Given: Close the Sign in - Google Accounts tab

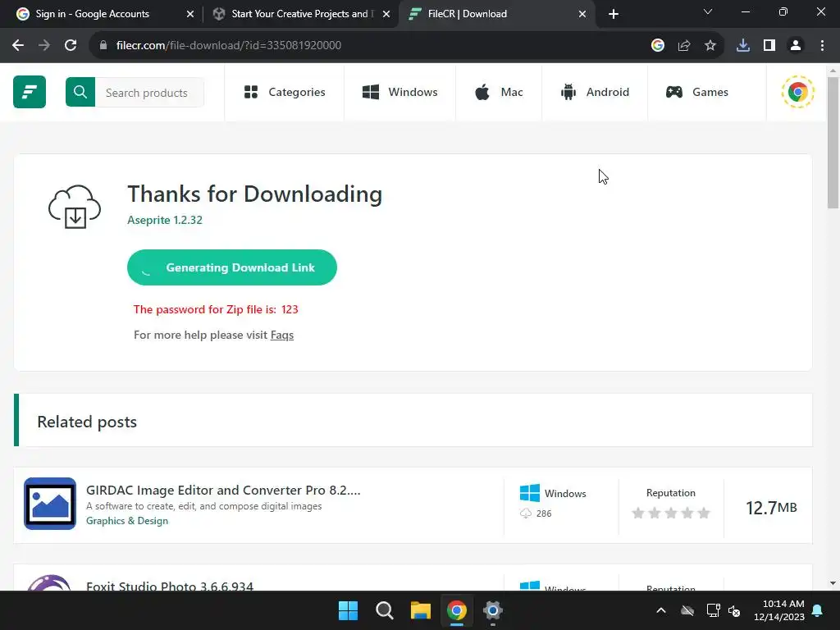Looking at the screenshot, I should [190, 14].
